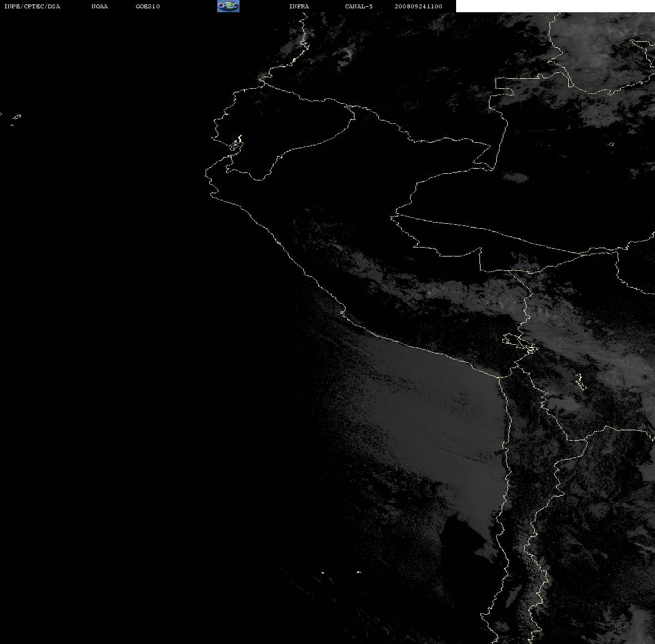Click the 200809241100 timestamp

[418, 6]
